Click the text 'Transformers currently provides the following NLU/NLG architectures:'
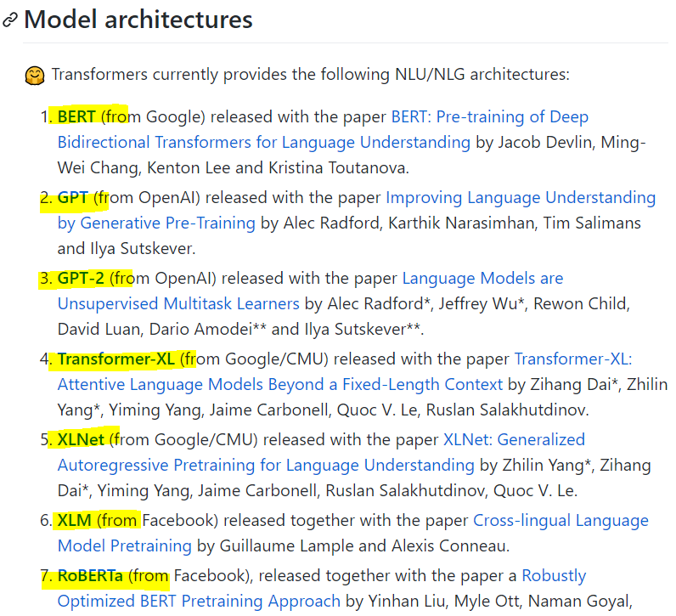Image resolution: width=676 pixels, height=616 pixels. (311, 75)
